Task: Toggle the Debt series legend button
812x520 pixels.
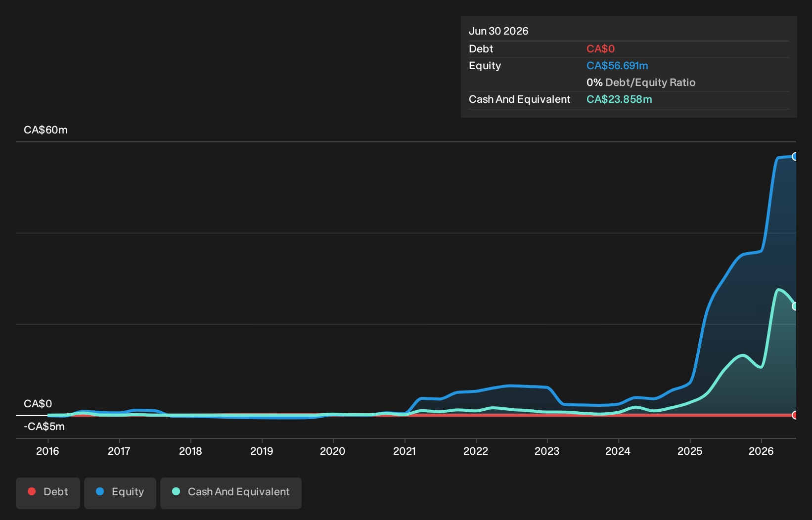Action: pyautogui.click(x=48, y=493)
